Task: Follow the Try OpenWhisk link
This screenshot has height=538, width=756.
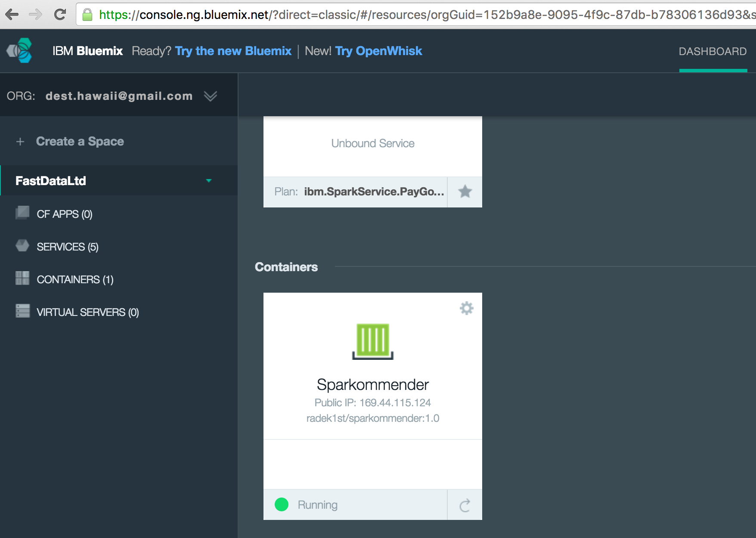Action: (379, 51)
